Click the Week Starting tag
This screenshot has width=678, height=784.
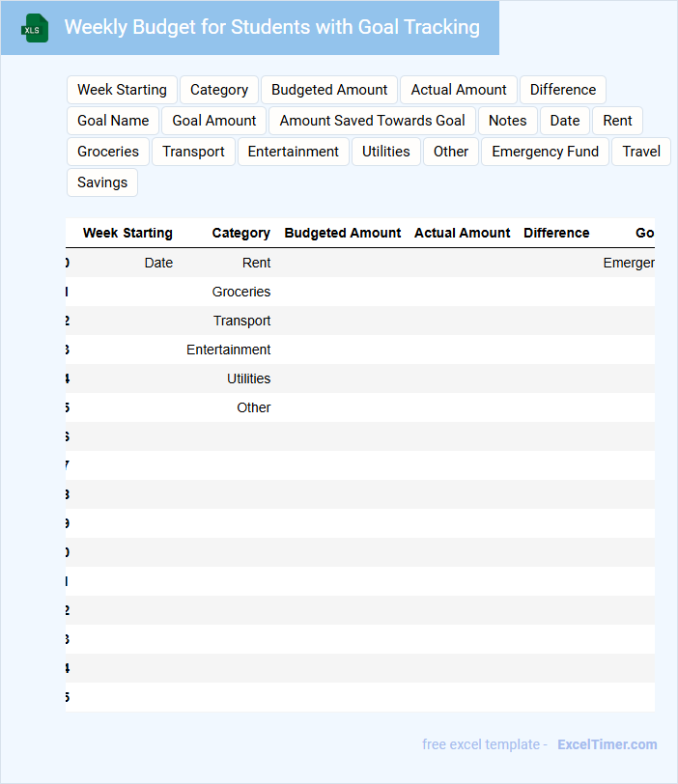pyautogui.click(x=122, y=90)
